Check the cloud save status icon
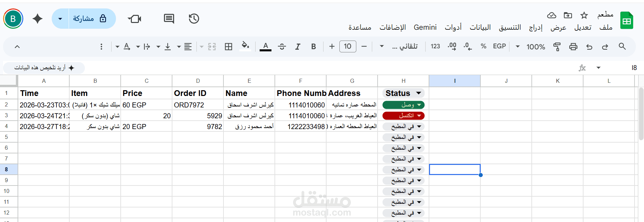 (552, 15)
